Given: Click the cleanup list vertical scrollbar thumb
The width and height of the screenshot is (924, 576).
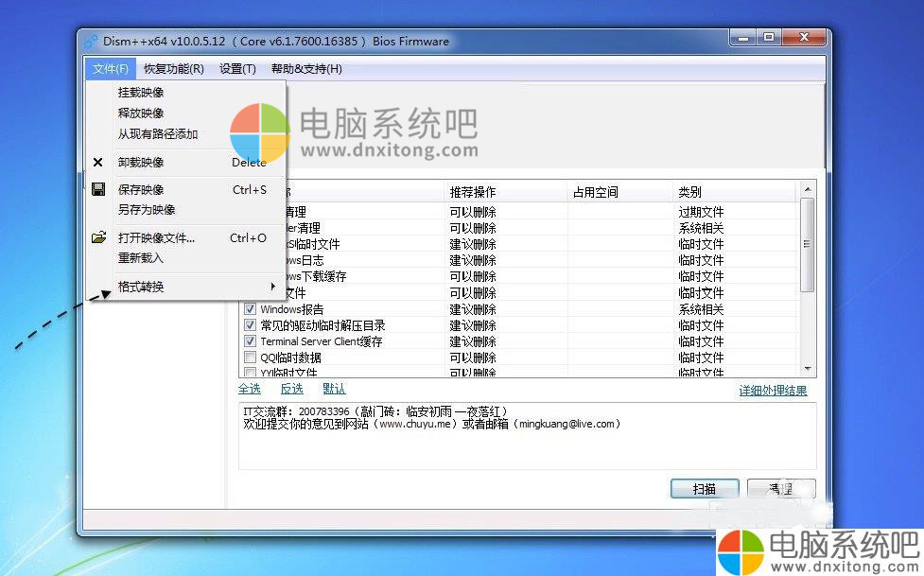Looking at the screenshot, I should [x=808, y=245].
